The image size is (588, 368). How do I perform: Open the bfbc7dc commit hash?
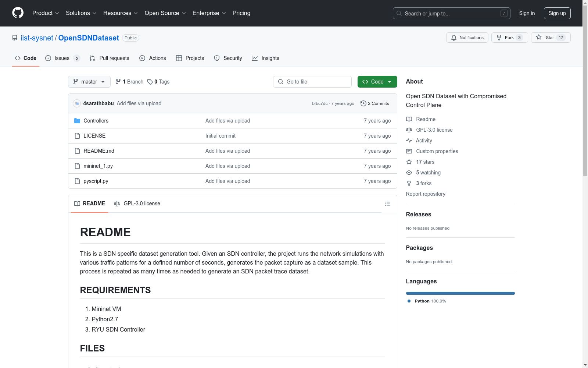coord(320,103)
